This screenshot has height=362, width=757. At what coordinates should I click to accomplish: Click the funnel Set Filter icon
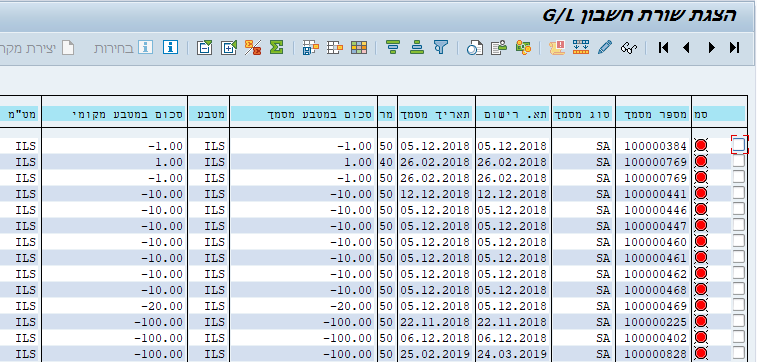(x=440, y=47)
